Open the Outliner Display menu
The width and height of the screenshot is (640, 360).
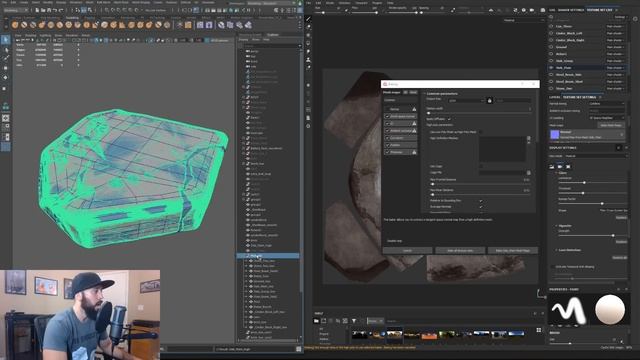point(243,40)
